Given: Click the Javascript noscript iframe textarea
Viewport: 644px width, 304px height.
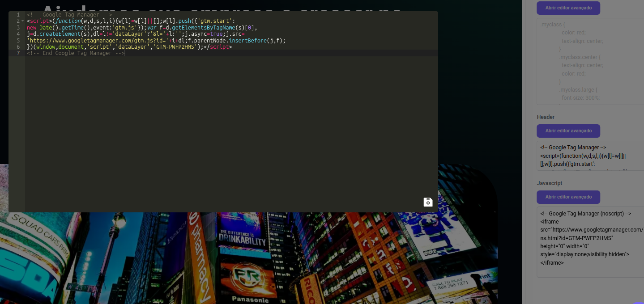Looking at the screenshot, I should click(590, 241).
